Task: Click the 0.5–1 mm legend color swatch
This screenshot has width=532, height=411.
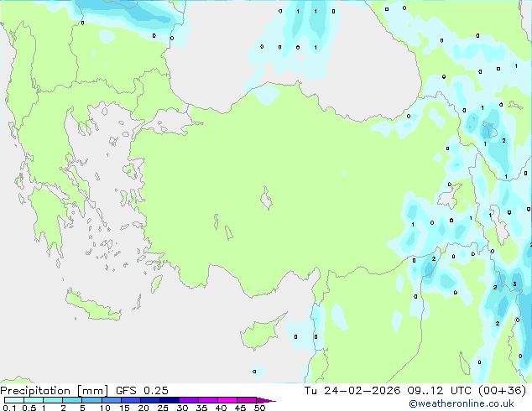Action: tap(34, 400)
